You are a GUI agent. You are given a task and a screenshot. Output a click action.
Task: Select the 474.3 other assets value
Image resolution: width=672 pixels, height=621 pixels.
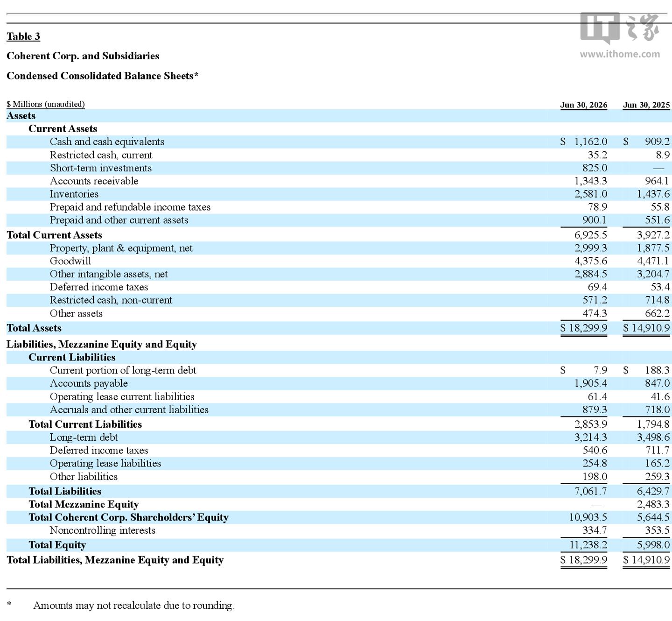(595, 314)
